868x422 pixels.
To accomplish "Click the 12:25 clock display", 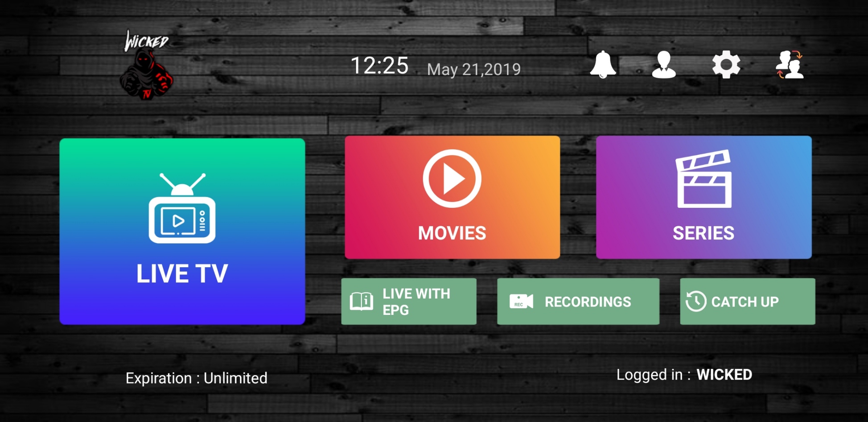I will coord(379,66).
